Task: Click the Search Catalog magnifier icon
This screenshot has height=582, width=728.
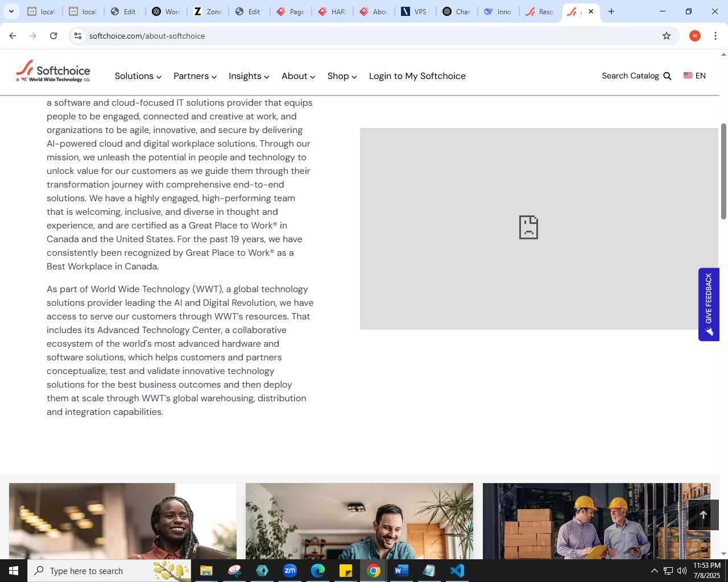Action: (668, 76)
